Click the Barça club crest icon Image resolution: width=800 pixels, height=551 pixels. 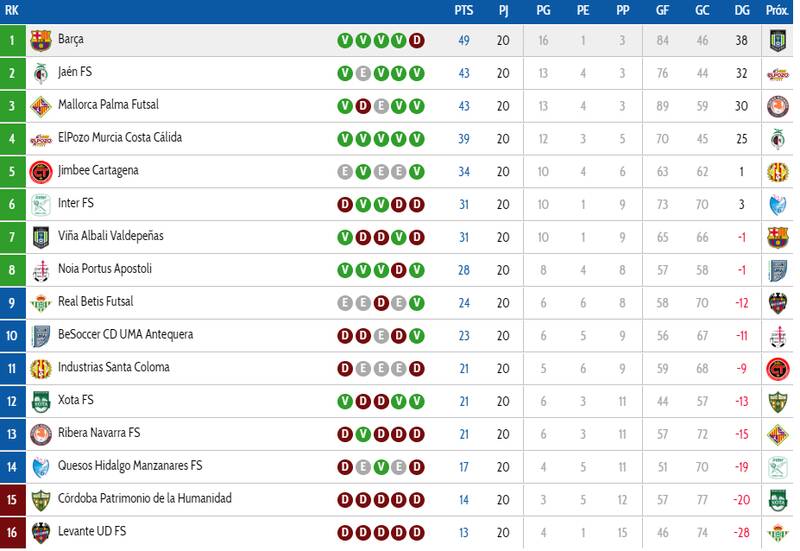pyautogui.click(x=40, y=41)
